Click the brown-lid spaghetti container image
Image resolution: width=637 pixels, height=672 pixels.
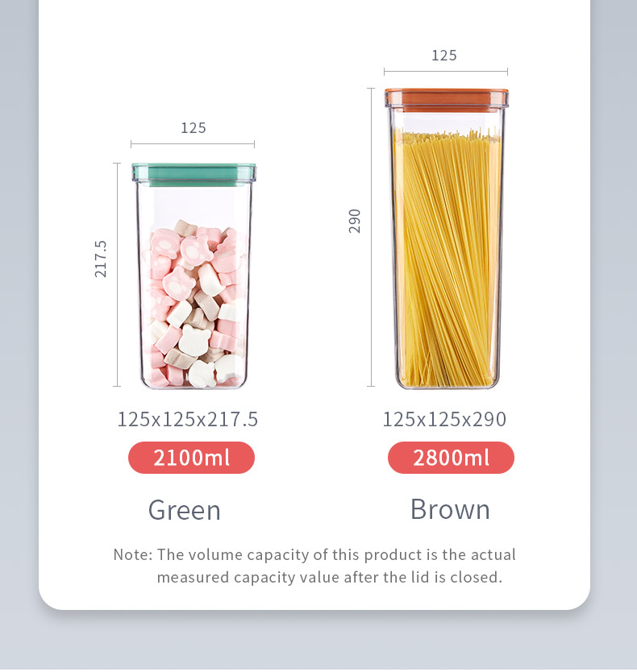pos(447,239)
